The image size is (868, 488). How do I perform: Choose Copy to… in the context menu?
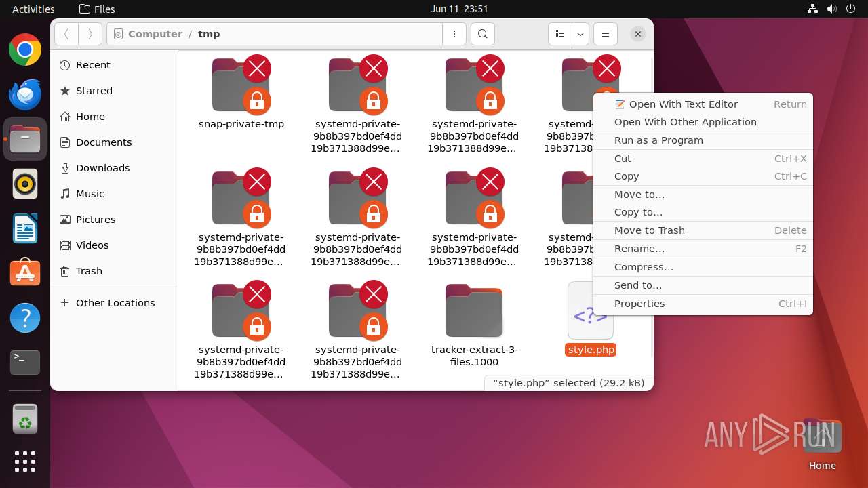click(x=703, y=212)
